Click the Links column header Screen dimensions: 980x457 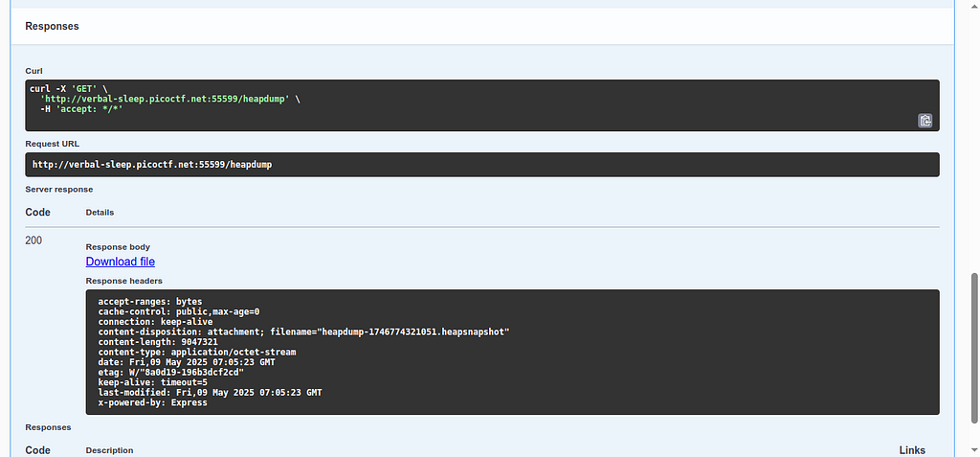[912, 450]
